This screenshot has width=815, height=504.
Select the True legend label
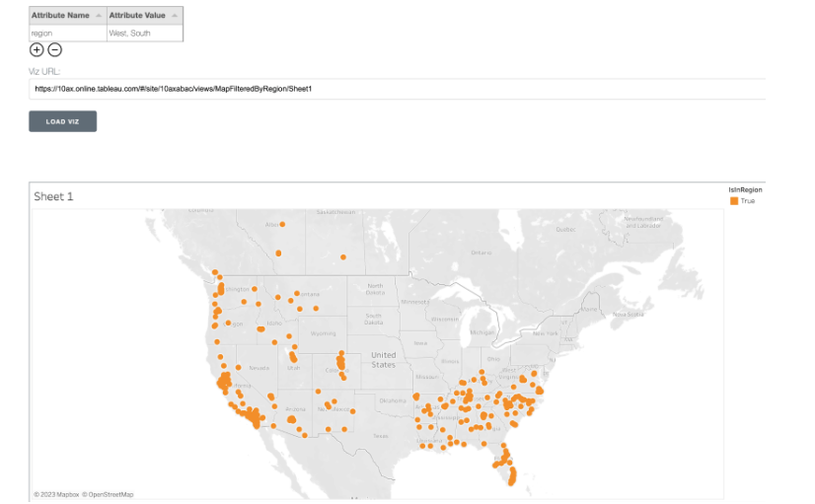[747, 201]
